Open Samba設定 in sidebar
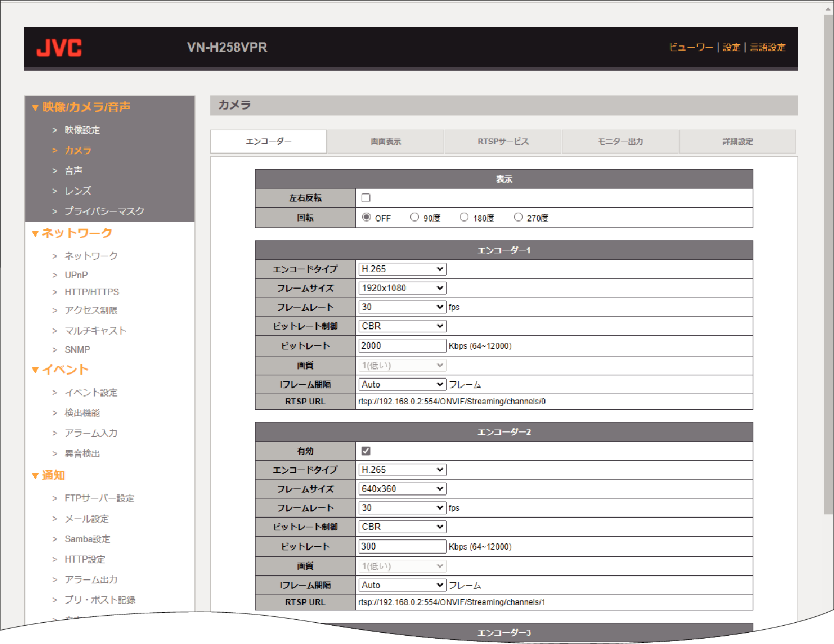This screenshot has width=834, height=644. pos(87,539)
